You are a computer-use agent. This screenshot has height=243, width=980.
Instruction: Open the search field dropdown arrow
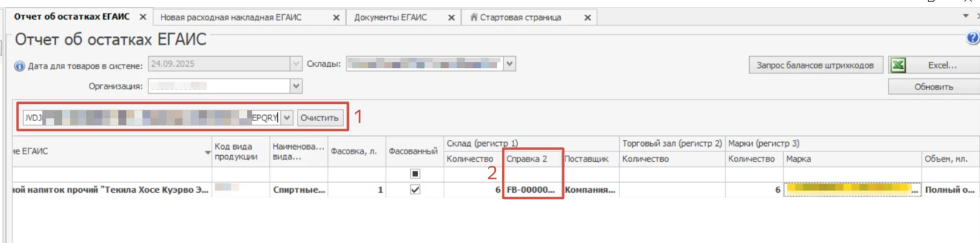coord(287,117)
